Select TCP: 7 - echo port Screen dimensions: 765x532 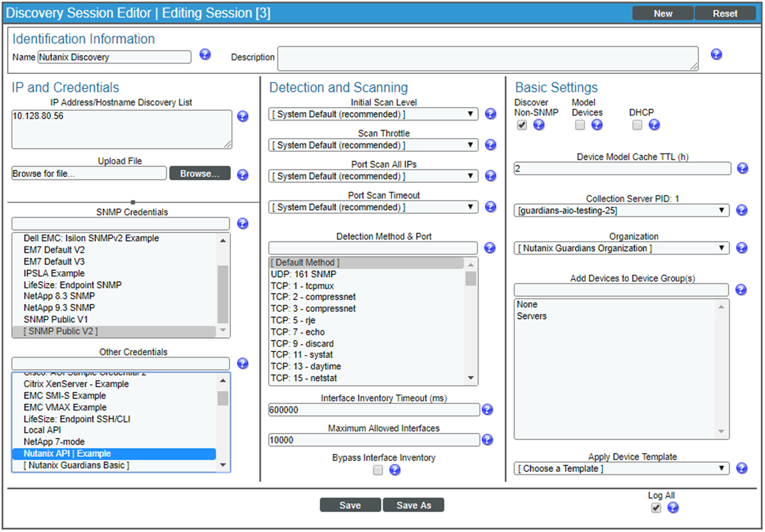pyautogui.click(x=366, y=332)
